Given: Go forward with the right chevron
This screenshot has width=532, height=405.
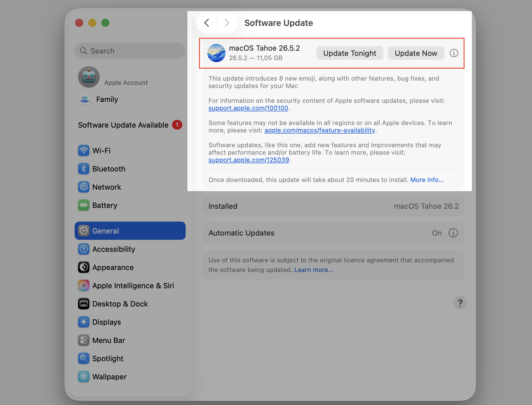Looking at the screenshot, I should point(227,23).
